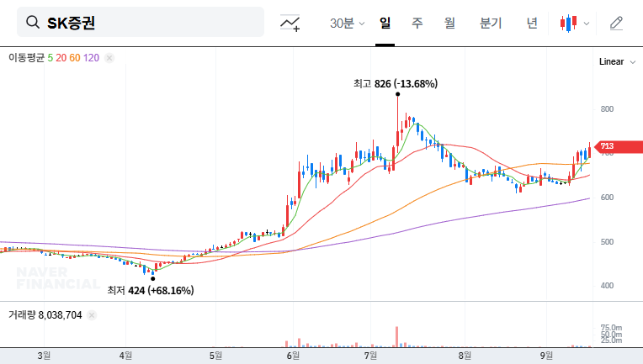This screenshot has width=643, height=364.
Task: Click the 최저 424 low marker label
Action: tap(151, 290)
